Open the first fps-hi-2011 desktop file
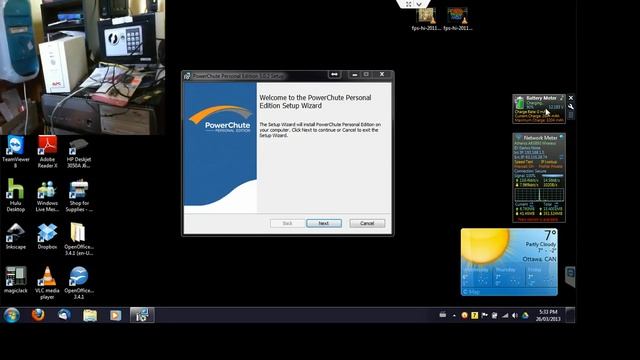 (x=426, y=19)
